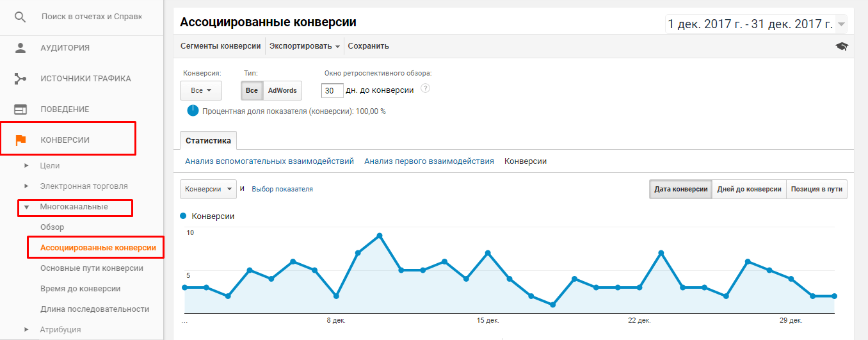Screen dimensions: 868x340
Task: Open Основные пути конверсии report
Action: pyautogui.click(x=92, y=268)
